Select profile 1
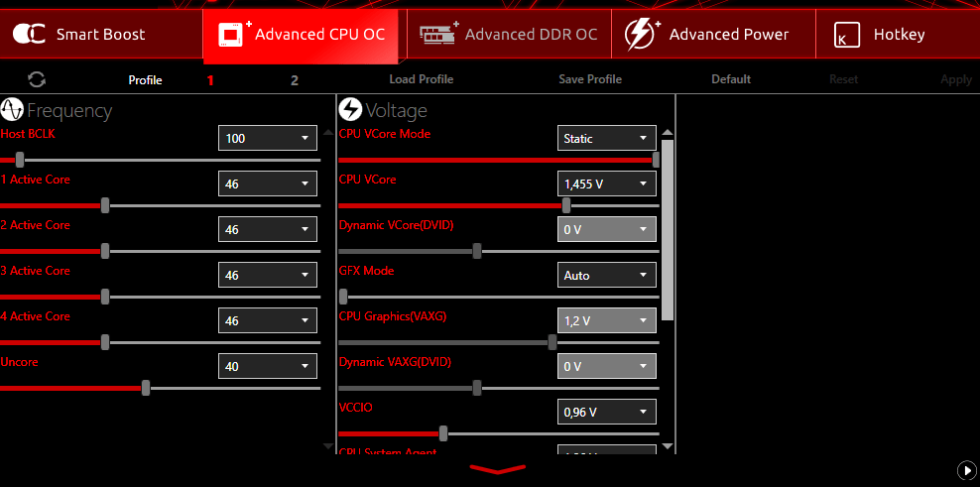Viewport: 980px width, 487px height. pyautogui.click(x=210, y=80)
